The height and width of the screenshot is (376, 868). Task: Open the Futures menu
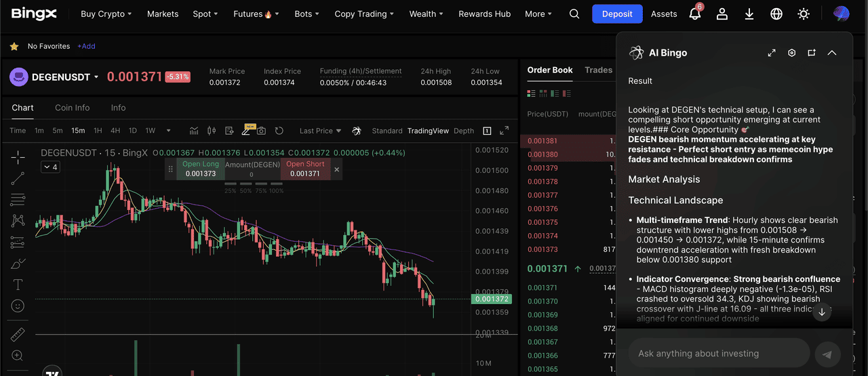tap(256, 14)
